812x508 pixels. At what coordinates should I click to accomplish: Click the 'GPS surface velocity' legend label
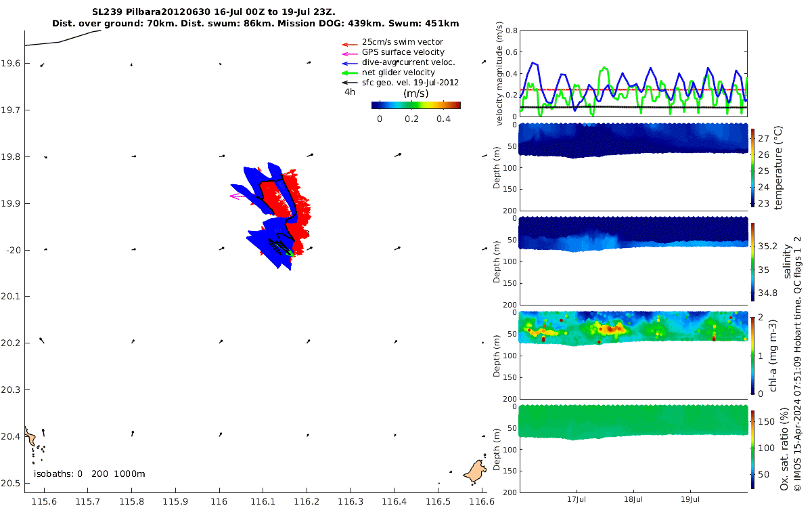click(x=403, y=52)
